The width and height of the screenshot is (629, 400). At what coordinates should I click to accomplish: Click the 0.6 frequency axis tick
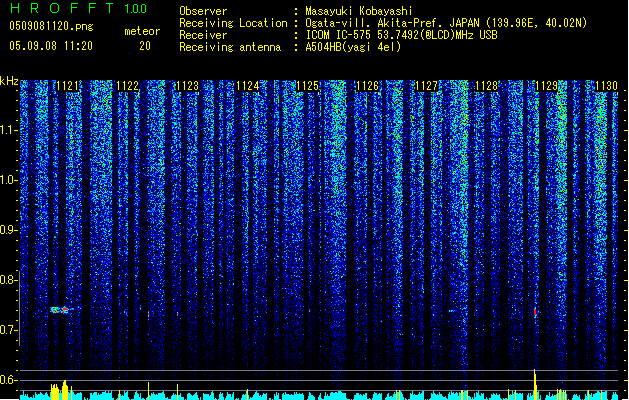tap(8, 380)
